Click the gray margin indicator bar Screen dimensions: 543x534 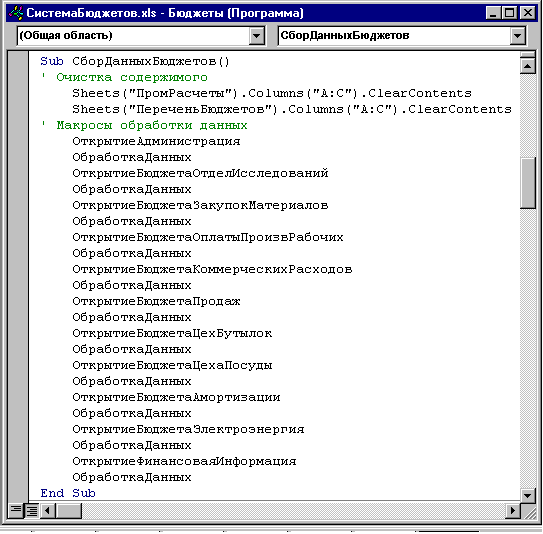[x=18, y=276]
